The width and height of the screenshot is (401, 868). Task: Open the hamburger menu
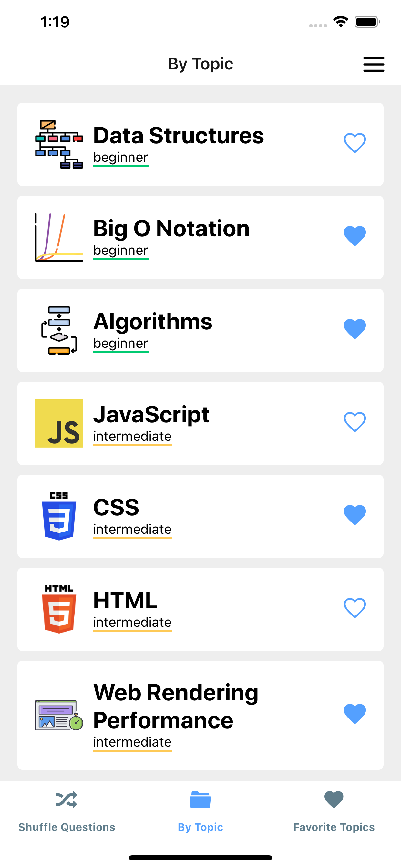(x=373, y=64)
